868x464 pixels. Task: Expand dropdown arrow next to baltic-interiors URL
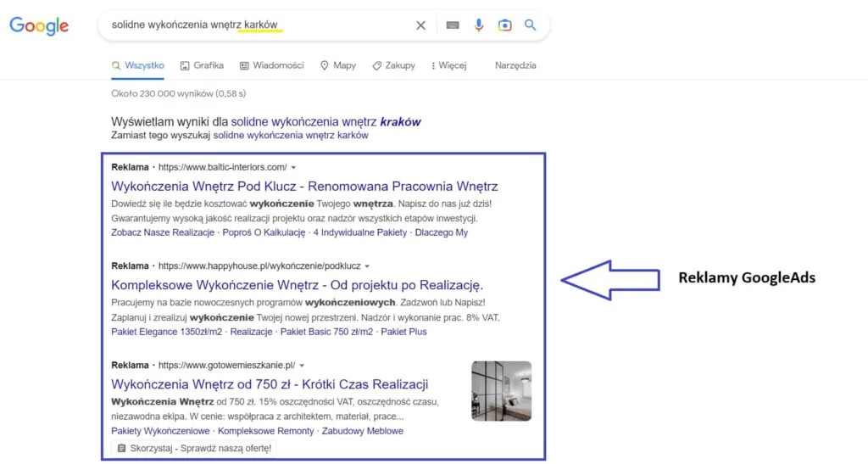click(293, 167)
